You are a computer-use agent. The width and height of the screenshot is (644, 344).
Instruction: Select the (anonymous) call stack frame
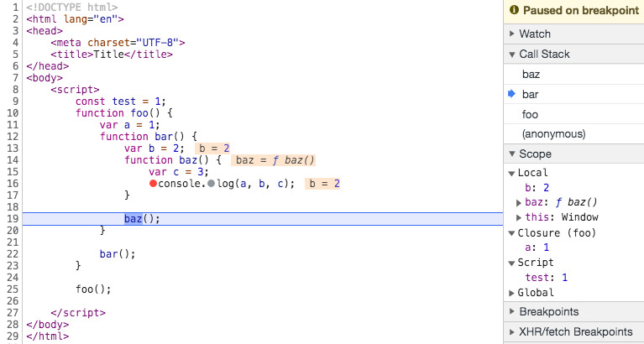(x=573, y=133)
